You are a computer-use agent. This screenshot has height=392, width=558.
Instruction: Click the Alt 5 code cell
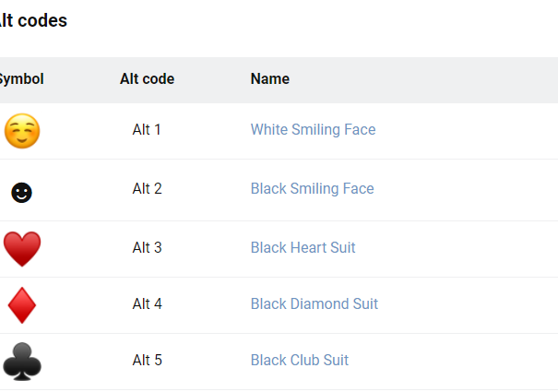147,361
